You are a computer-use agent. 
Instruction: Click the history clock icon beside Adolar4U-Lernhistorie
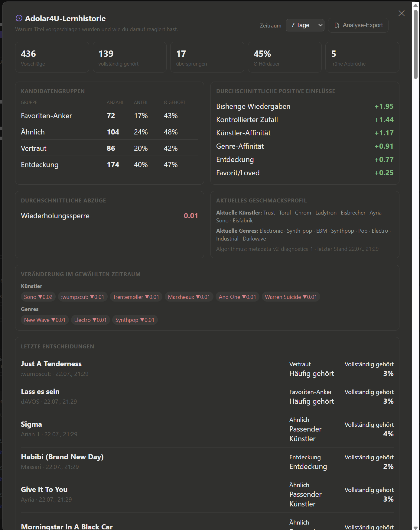click(x=19, y=18)
